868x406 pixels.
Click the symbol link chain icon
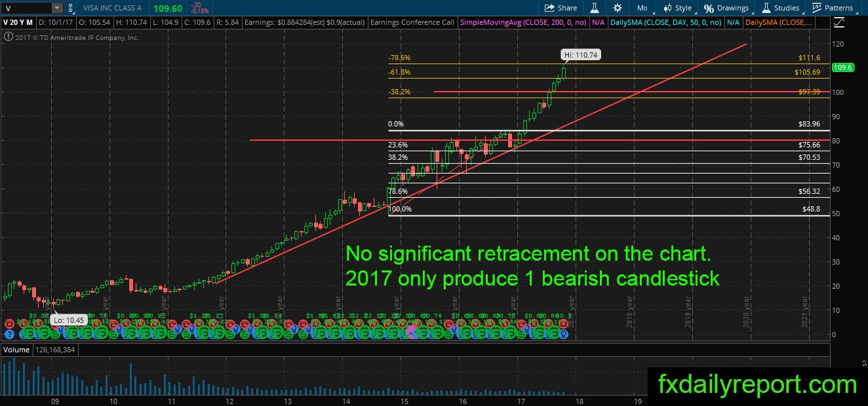[72, 8]
